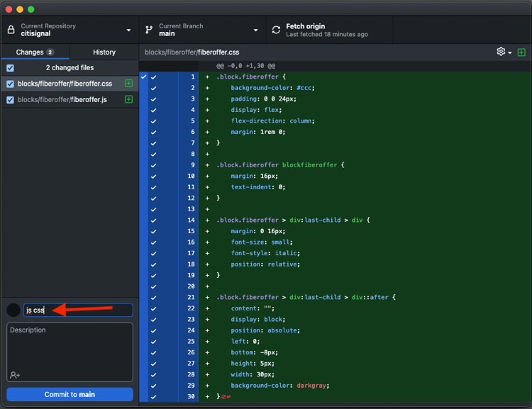
Task: Toggle the all changed files checkbox
Action: pos(11,68)
